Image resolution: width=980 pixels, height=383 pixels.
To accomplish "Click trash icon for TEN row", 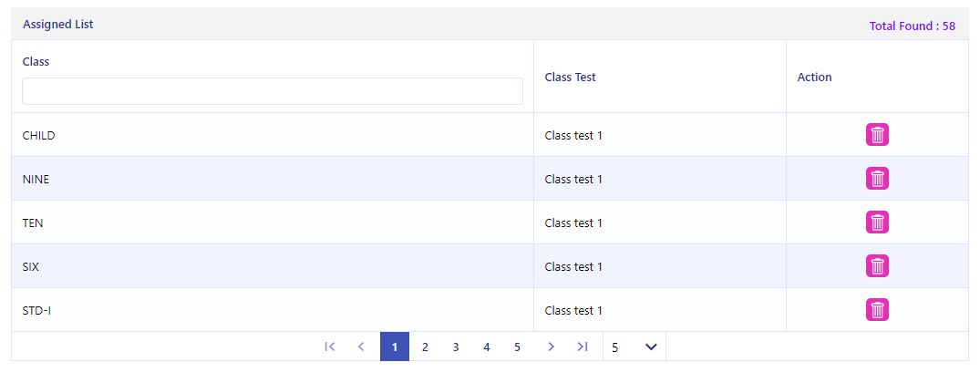I will [x=877, y=223].
